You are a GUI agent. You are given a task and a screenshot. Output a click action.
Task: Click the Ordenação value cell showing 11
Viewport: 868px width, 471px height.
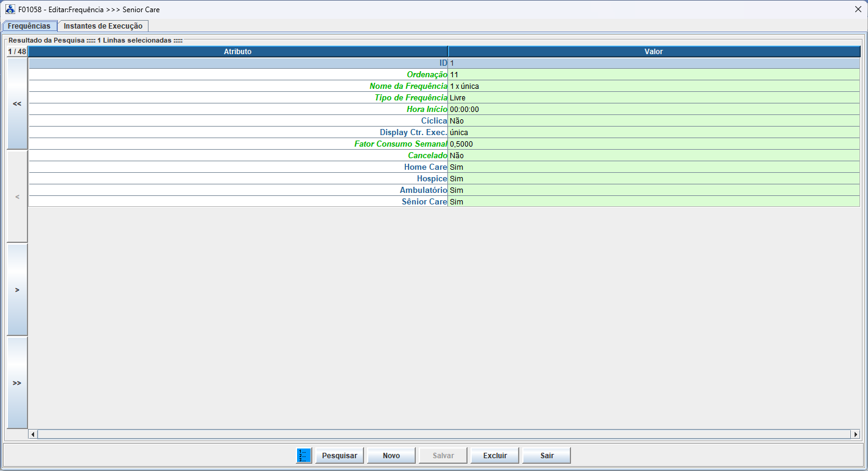653,75
